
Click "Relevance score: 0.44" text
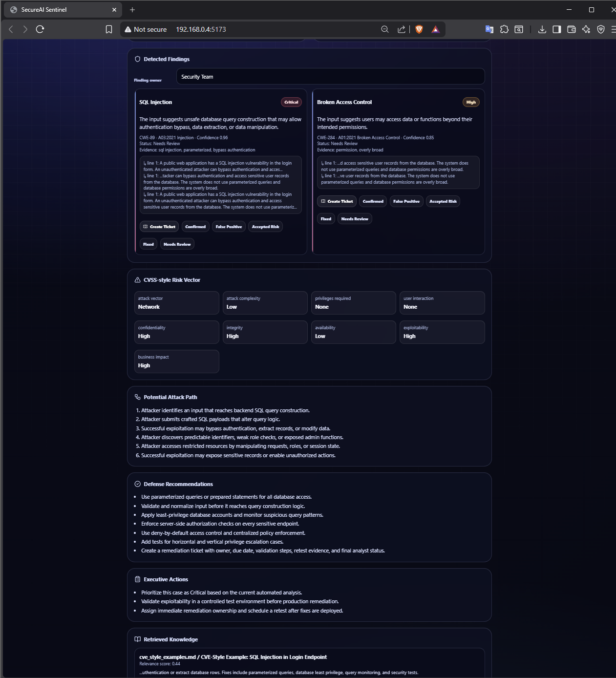click(160, 664)
